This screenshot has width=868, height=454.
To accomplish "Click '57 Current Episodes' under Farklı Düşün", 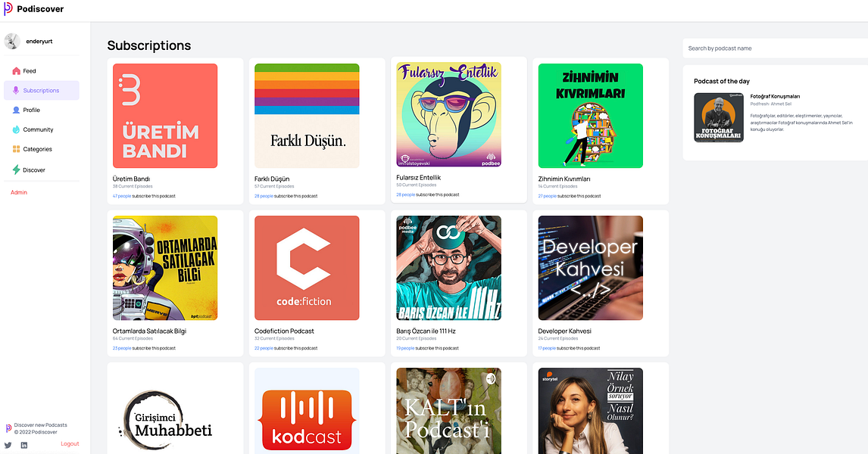I will (274, 186).
